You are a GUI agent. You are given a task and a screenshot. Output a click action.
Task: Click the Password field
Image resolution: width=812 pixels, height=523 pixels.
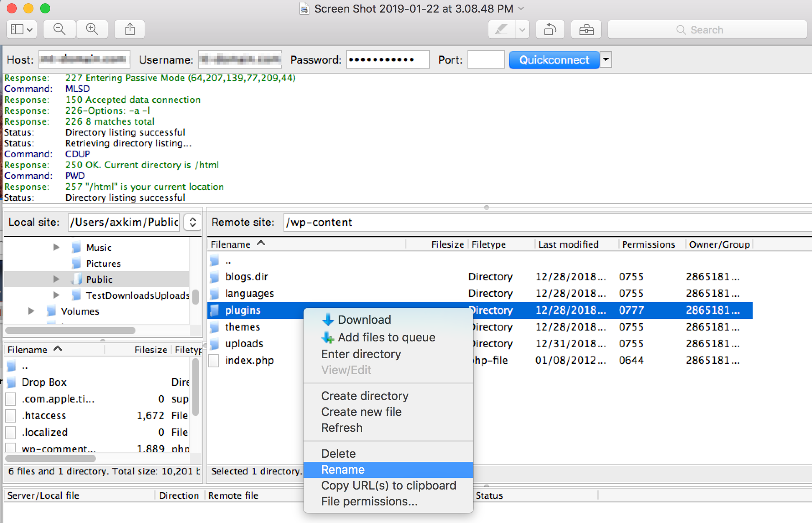[388, 59]
